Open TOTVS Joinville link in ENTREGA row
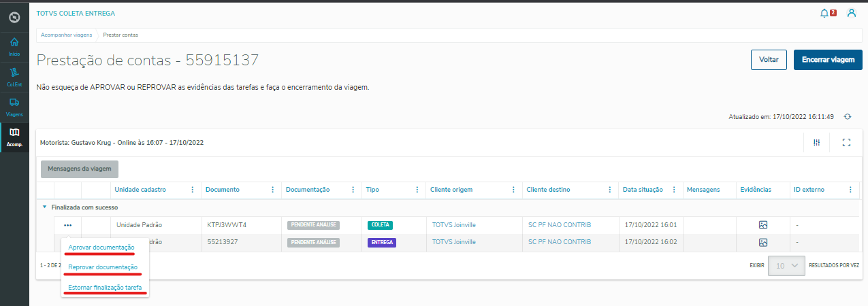868x306 pixels. tap(454, 242)
